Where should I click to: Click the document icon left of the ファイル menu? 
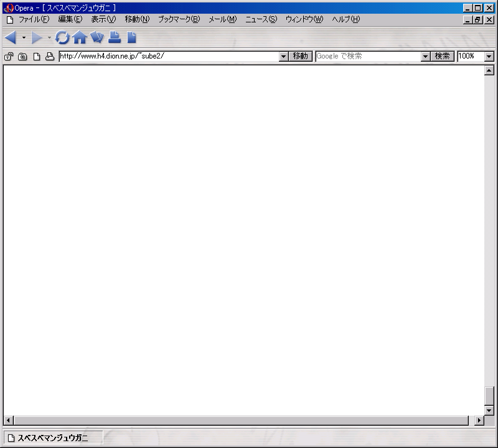(10, 20)
